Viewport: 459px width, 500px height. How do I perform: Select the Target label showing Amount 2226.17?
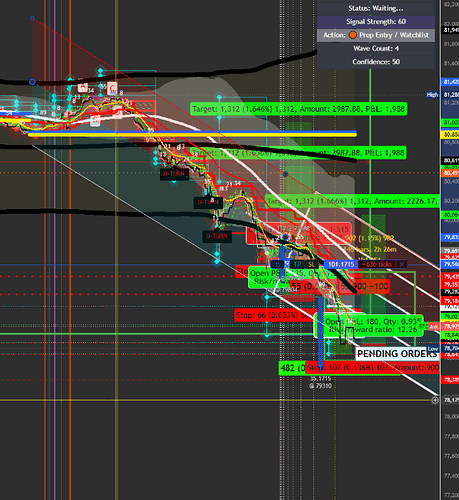tap(353, 201)
